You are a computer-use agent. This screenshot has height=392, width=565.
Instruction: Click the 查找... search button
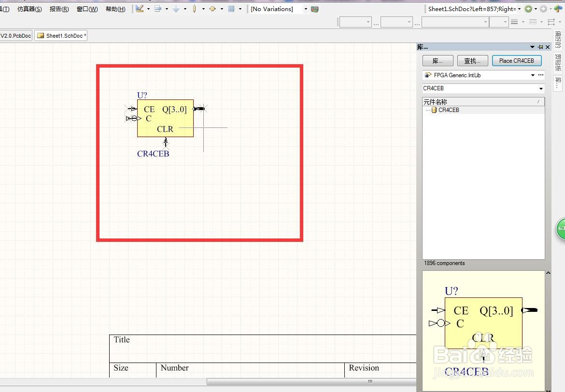coord(472,61)
